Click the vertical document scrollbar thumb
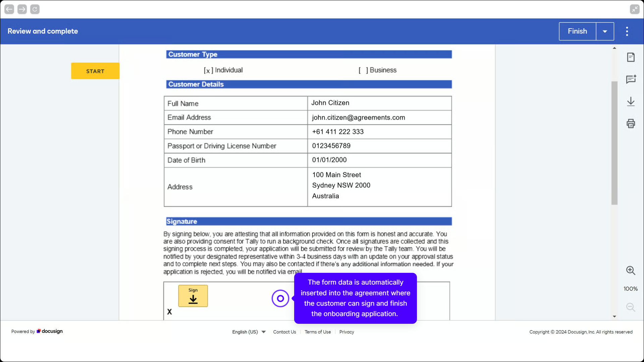This screenshot has width=644, height=362. (614, 142)
